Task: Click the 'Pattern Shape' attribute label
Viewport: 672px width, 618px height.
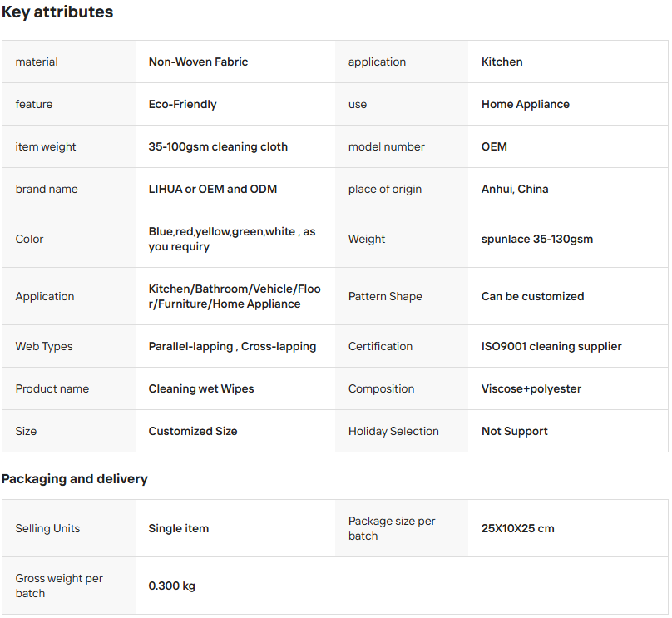Action: coord(385,296)
